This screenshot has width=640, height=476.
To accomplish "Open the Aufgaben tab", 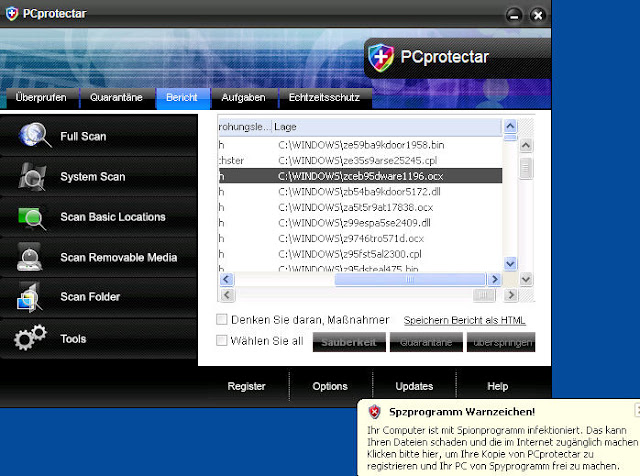I will point(244,98).
